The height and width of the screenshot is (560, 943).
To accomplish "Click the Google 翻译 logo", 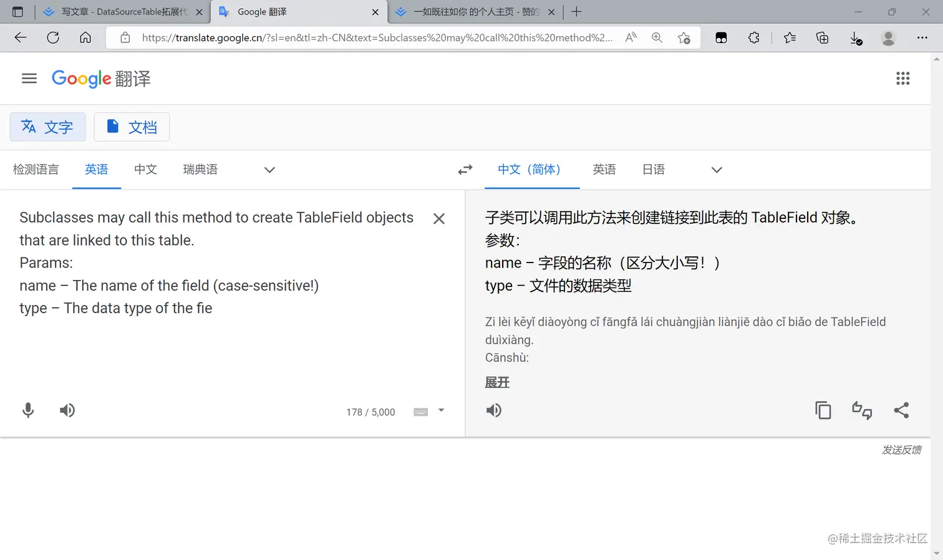I will tap(101, 79).
